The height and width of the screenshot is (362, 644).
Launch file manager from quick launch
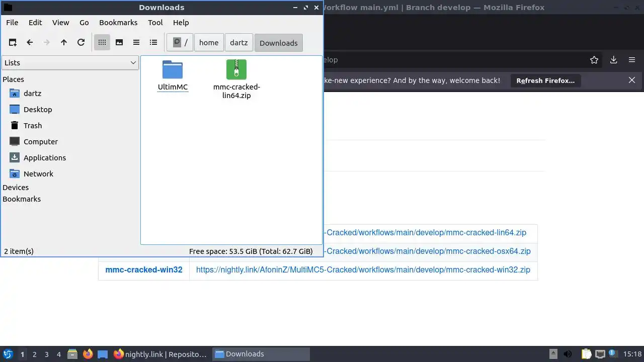click(72, 354)
